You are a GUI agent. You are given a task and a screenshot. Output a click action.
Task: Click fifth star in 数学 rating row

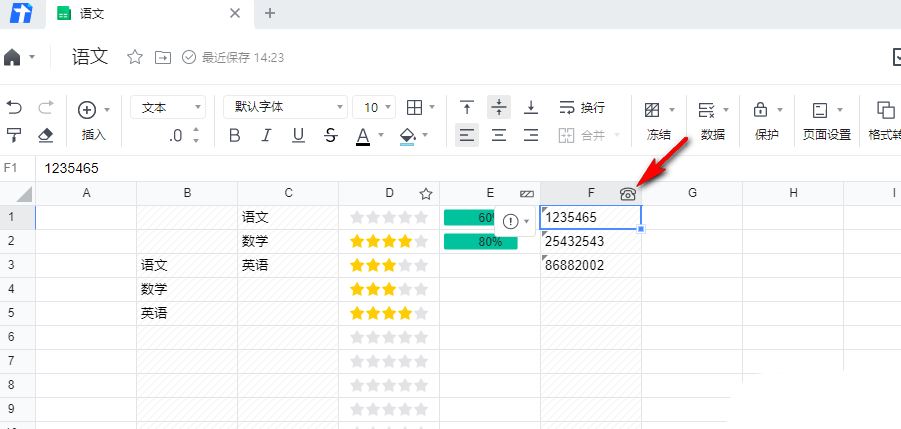pyautogui.click(x=421, y=242)
